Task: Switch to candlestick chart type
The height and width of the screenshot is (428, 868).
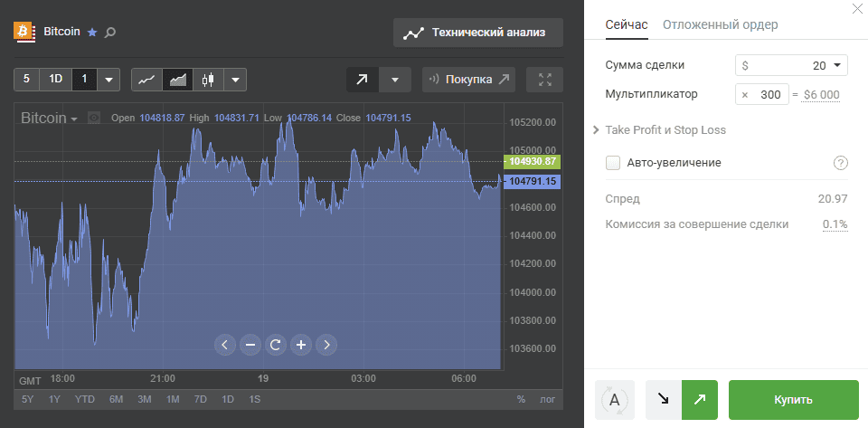Action: [x=208, y=80]
